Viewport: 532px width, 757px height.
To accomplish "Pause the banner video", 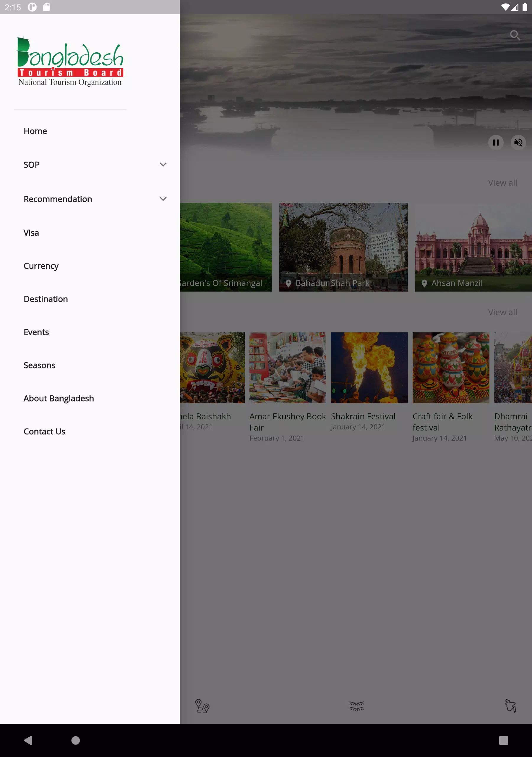I will click(x=496, y=143).
